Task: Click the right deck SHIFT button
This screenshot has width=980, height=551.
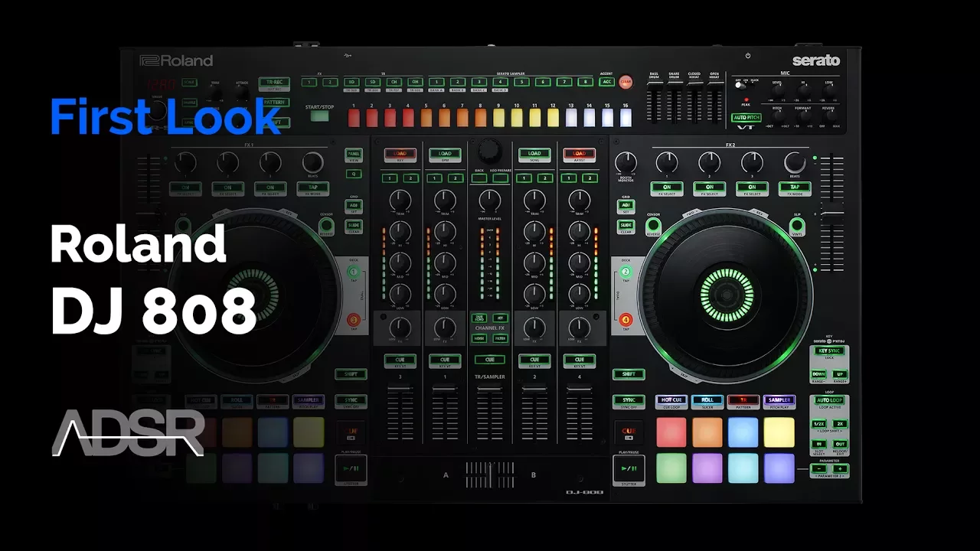Action: coord(629,374)
